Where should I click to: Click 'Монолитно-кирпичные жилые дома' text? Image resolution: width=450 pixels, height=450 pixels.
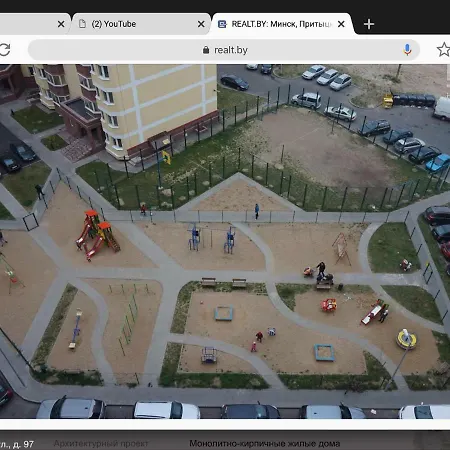pyautogui.click(x=265, y=444)
